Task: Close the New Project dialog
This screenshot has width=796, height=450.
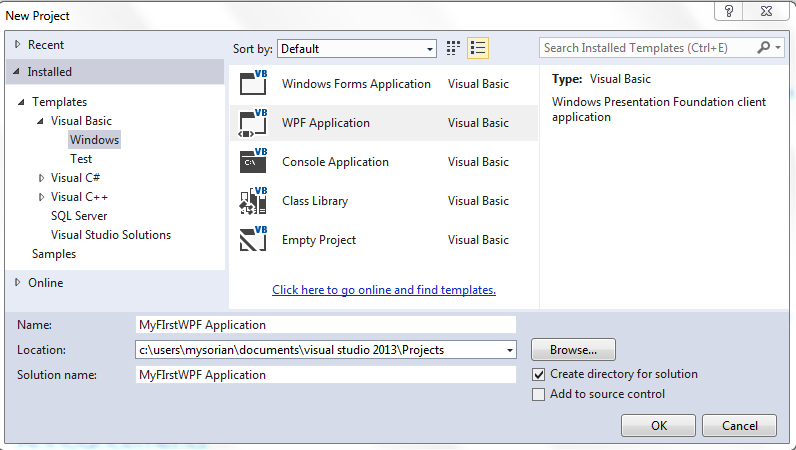Action: coord(767,11)
